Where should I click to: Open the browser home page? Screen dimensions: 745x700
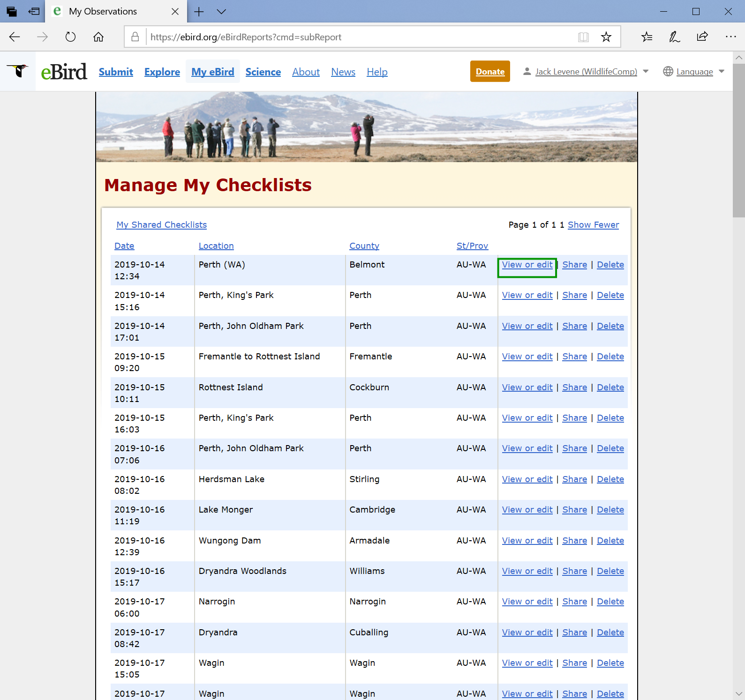(x=98, y=37)
